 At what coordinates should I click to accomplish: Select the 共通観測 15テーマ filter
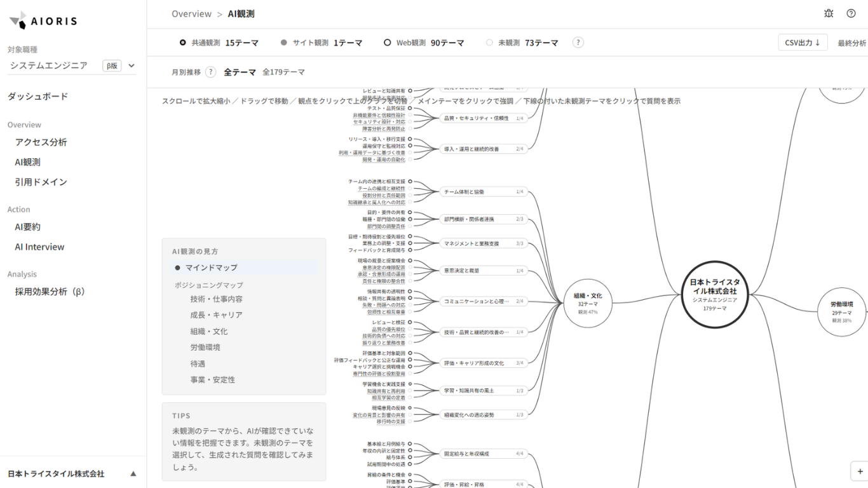pos(219,43)
